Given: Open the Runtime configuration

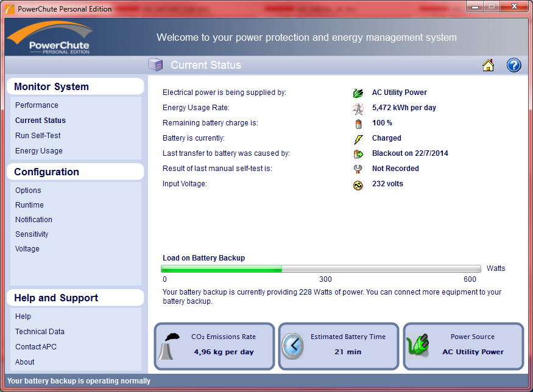Looking at the screenshot, I should pyautogui.click(x=29, y=205).
